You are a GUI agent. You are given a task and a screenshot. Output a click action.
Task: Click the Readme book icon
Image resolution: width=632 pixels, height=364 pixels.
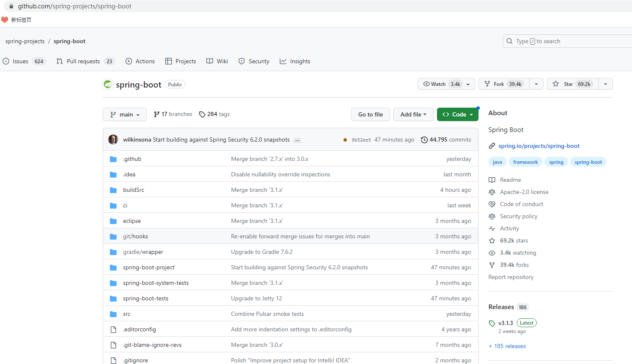tap(492, 180)
